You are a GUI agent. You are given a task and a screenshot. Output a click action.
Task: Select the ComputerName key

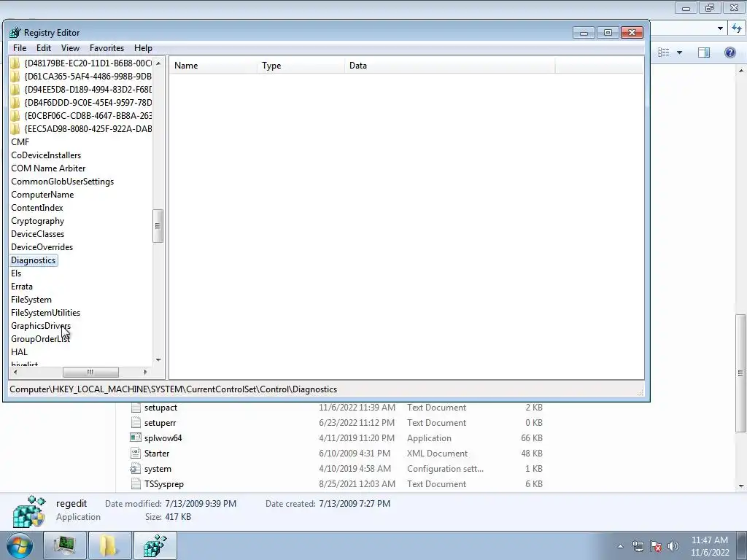pyautogui.click(x=42, y=194)
